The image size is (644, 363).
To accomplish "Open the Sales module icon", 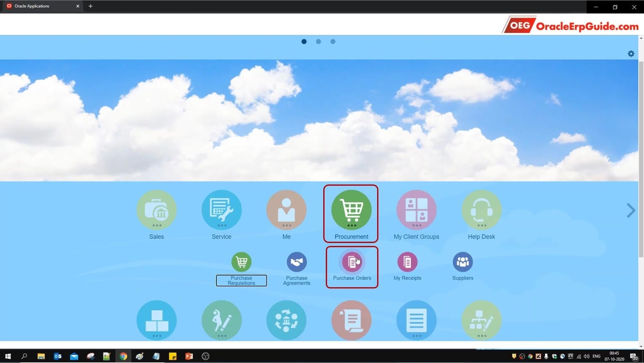I will coord(157,210).
